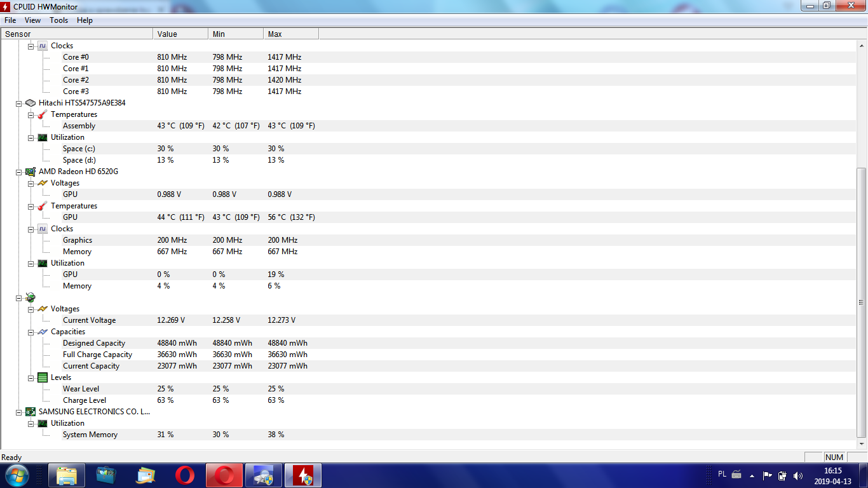Click the green Levels icon
The height and width of the screenshot is (488, 868).
[x=43, y=377]
